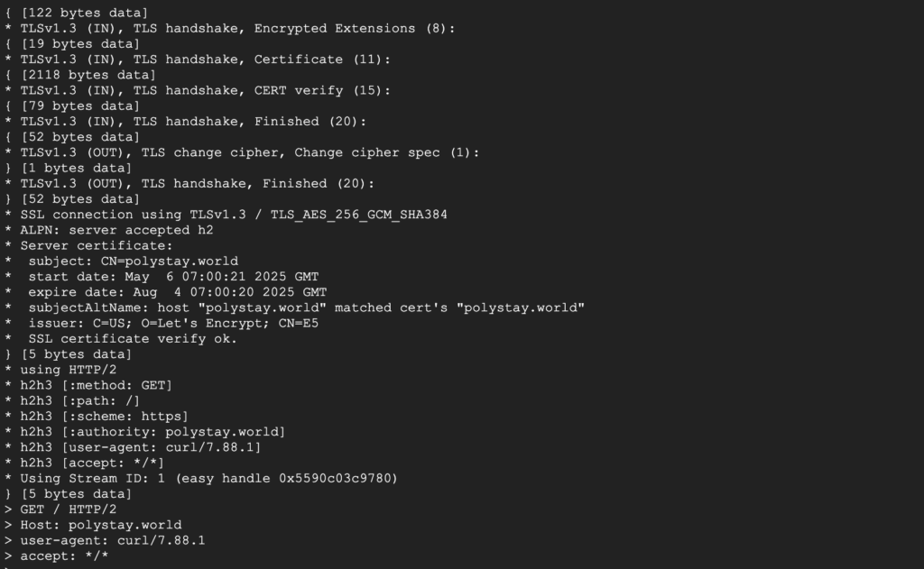
Task: Click the expire date Aug 4 line
Action: [x=166, y=292]
